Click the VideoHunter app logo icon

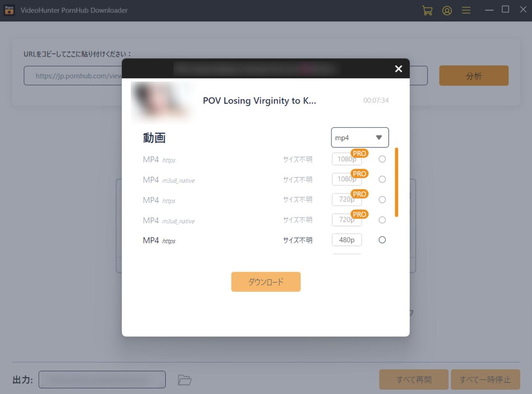[9, 10]
